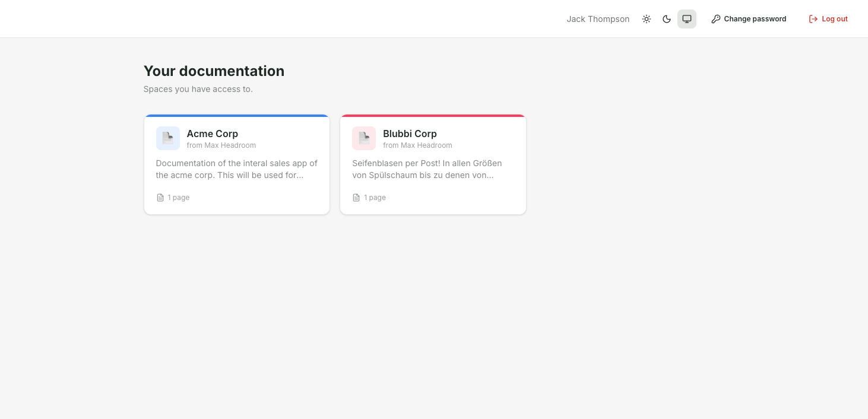868x419 pixels.
Task: Click the Acme Corp blue document icon
Action: click(x=168, y=138)
